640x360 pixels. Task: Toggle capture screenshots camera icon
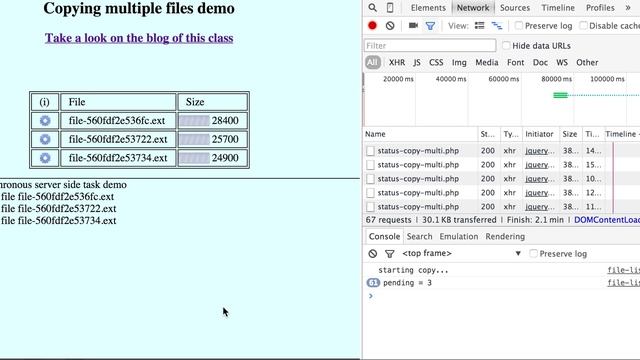[413, 26]
